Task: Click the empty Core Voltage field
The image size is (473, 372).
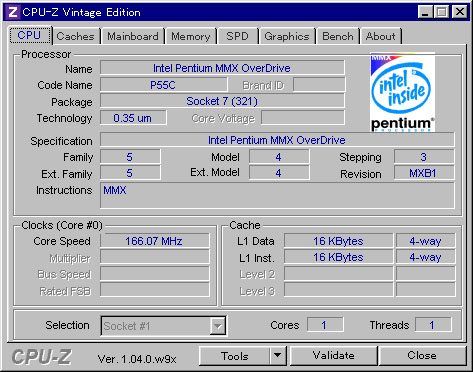Action: click(x=303, y=118)
